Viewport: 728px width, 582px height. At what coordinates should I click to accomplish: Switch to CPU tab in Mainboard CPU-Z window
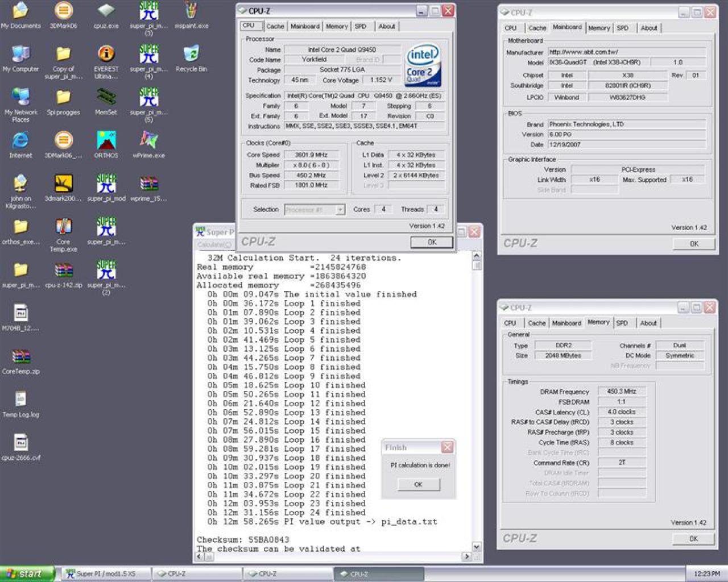[511, 28]
